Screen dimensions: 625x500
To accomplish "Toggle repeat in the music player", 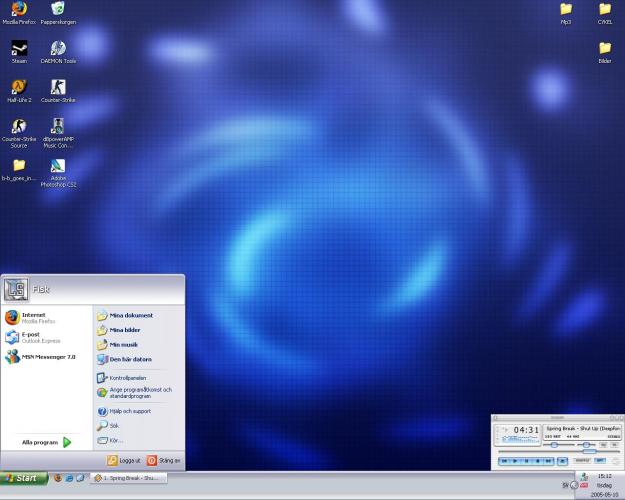I will tap(600, 461).
